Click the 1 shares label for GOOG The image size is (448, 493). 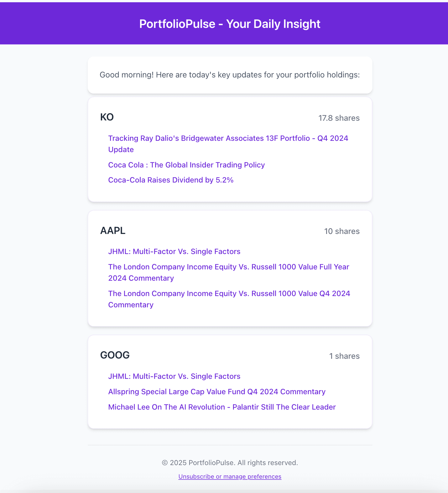[344, 356]
